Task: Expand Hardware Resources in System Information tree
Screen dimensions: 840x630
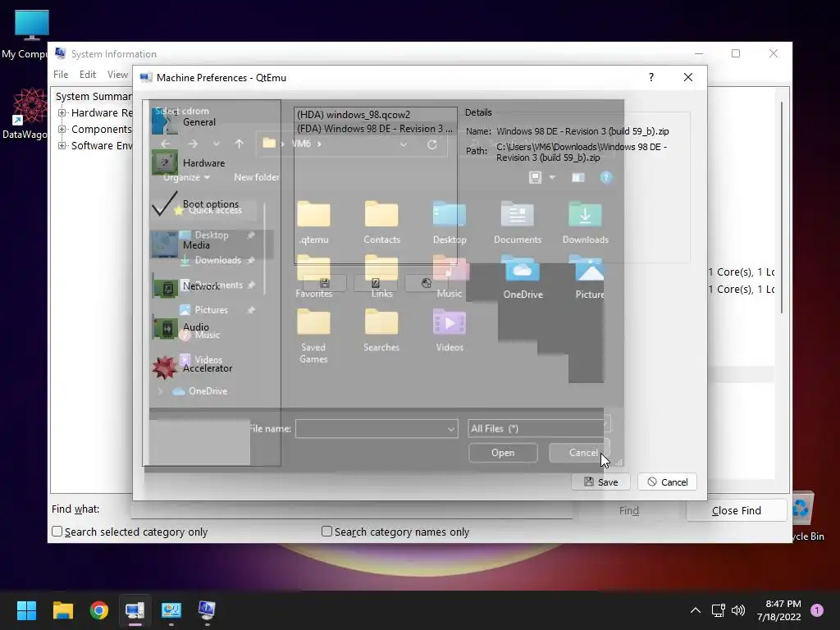Action: coord(62,113)
